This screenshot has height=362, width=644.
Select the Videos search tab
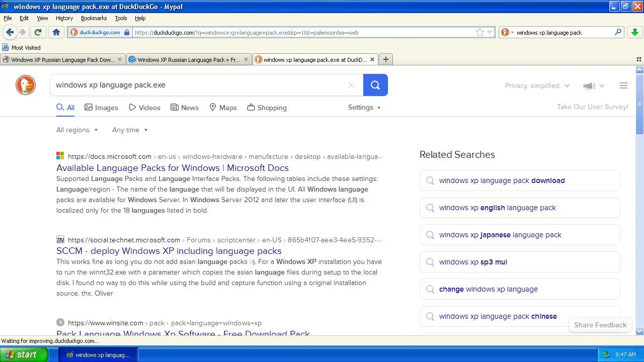[144, 108]
